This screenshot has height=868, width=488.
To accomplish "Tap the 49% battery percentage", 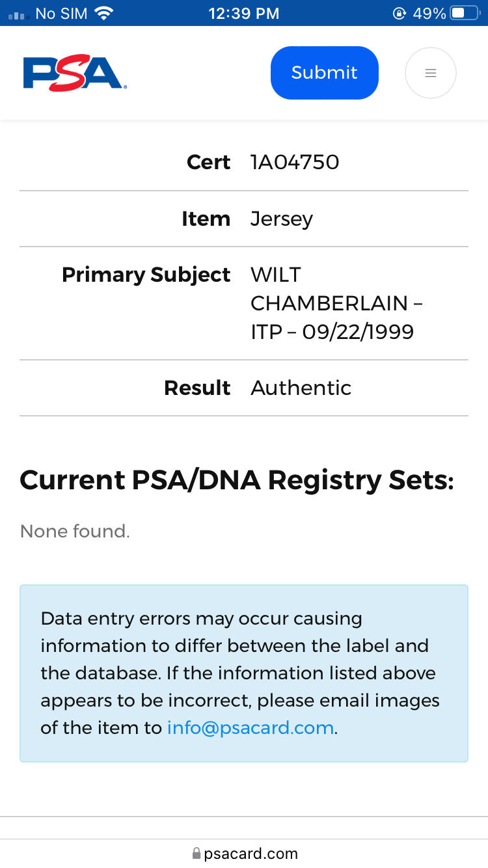I will point(429,13).
